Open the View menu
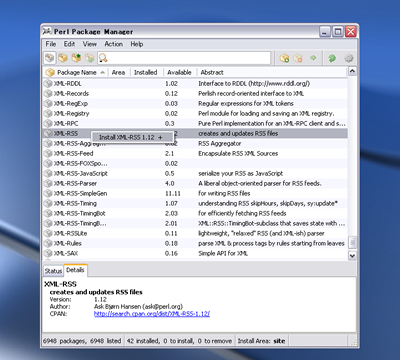This screenshot has width=400, height=360. coord(90,44)
